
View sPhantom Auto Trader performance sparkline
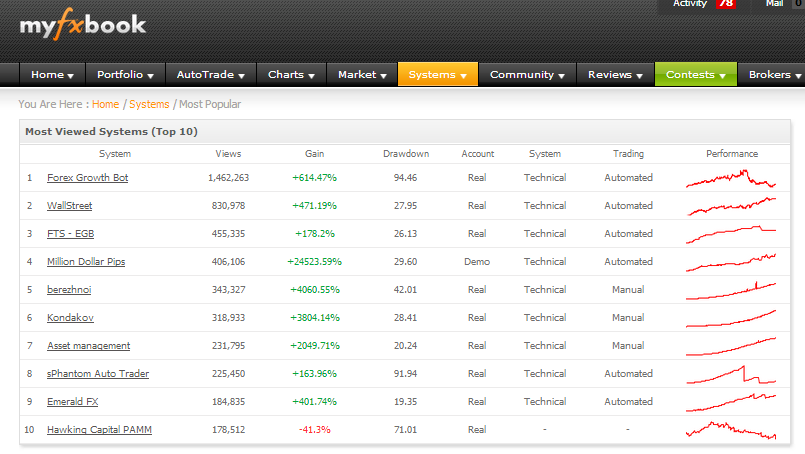731,374
